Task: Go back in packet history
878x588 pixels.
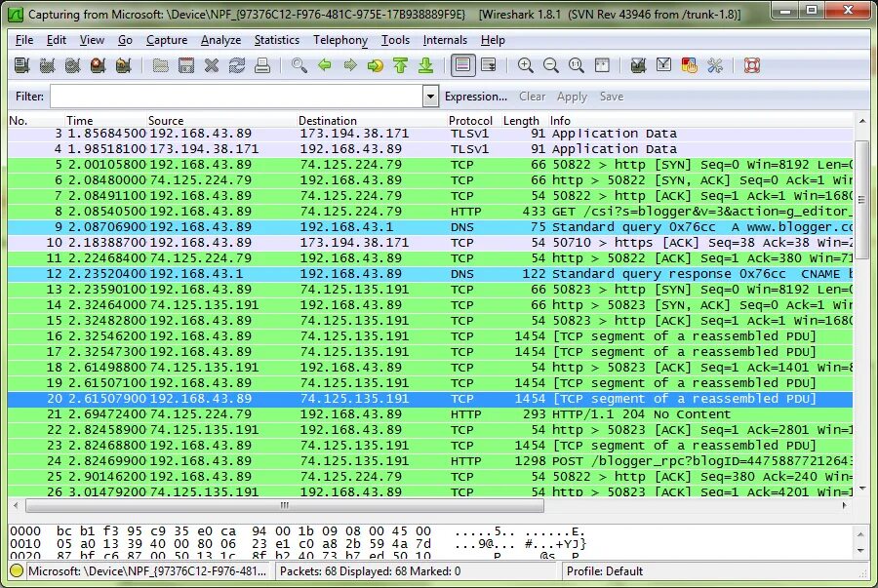Action: coord(325,65)
